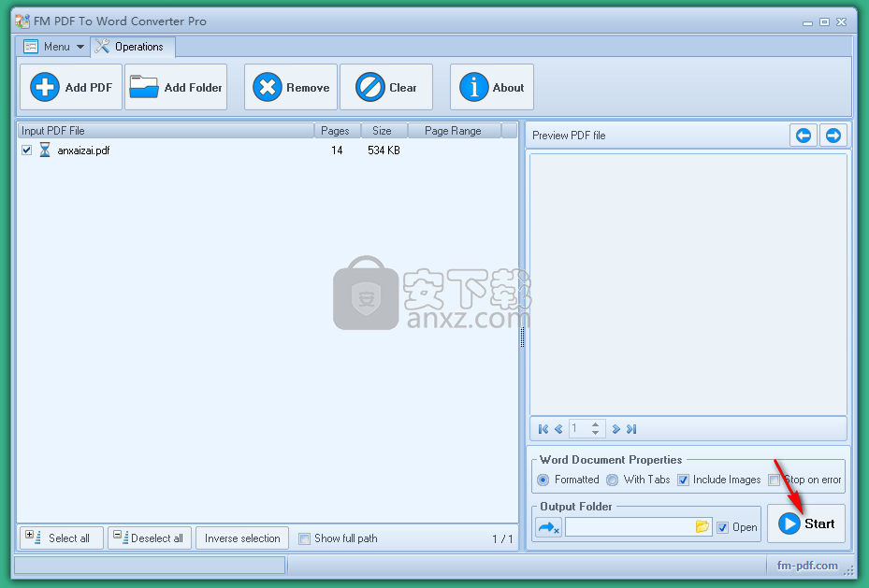Open the Add Folder dialog
The width and height of the screenshot is (869, 588).
click(x=176, y=87)
